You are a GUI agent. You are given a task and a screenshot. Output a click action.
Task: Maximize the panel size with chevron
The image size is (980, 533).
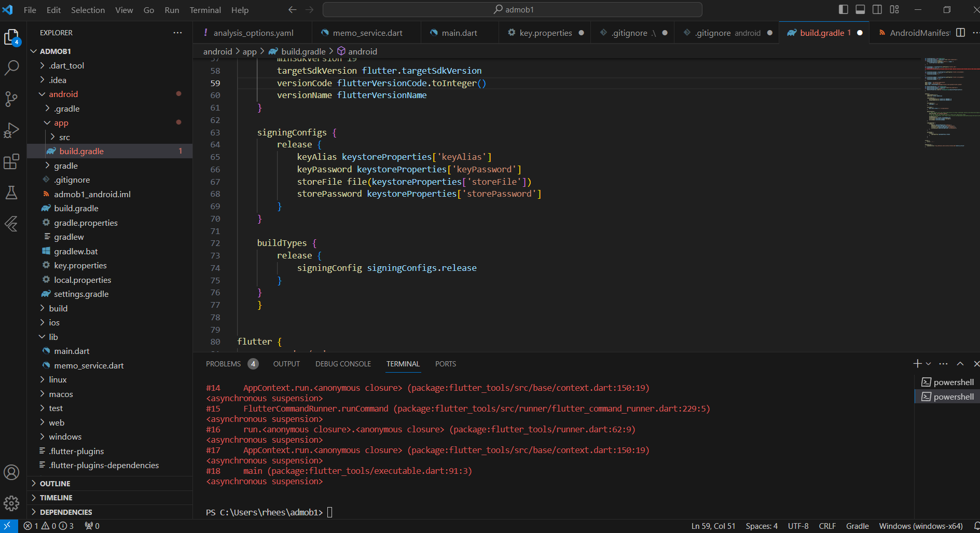click(x=960, y=364)
